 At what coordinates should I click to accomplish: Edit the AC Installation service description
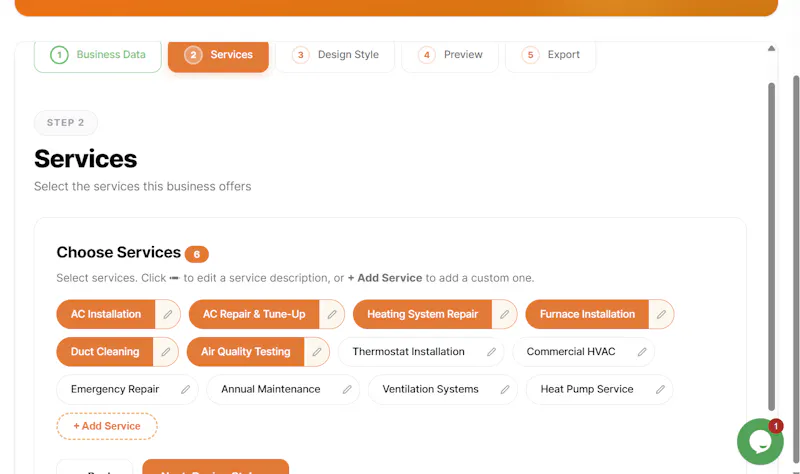[167, 314]
